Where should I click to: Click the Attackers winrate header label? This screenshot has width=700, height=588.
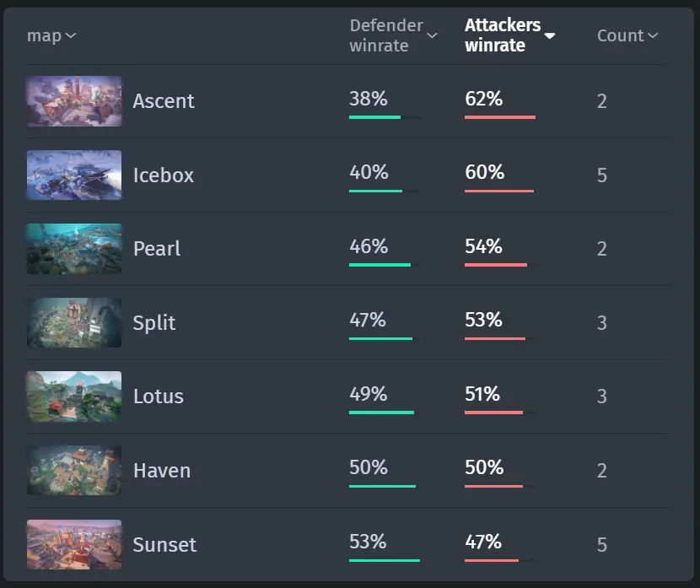pos(503,35)
